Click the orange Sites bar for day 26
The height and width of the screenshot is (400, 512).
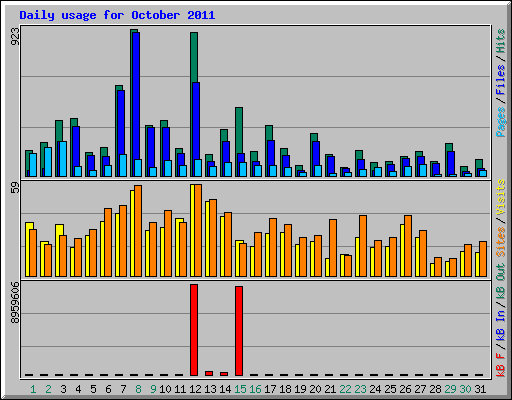pos(408,246)
